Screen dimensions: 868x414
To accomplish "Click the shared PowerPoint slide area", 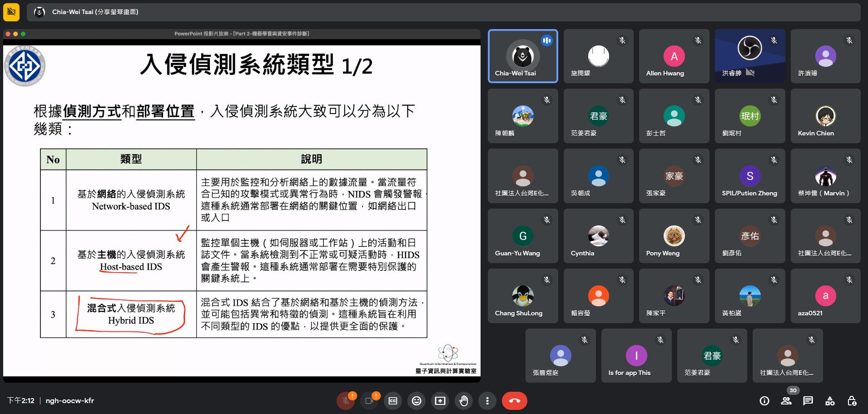I will coord(242,209).
